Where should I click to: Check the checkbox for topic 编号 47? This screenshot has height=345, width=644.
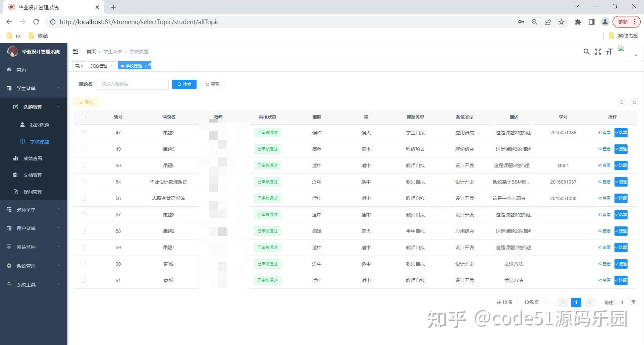click(83, 133)
